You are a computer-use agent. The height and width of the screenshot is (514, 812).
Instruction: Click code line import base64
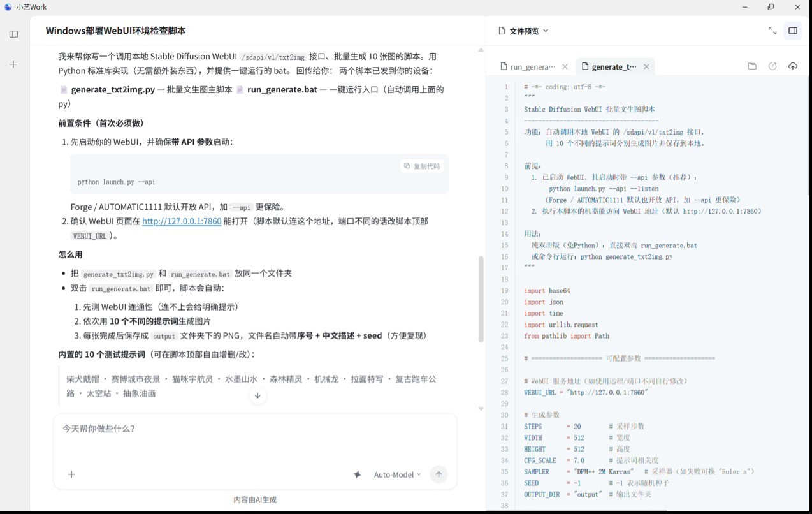click(547, 291)
